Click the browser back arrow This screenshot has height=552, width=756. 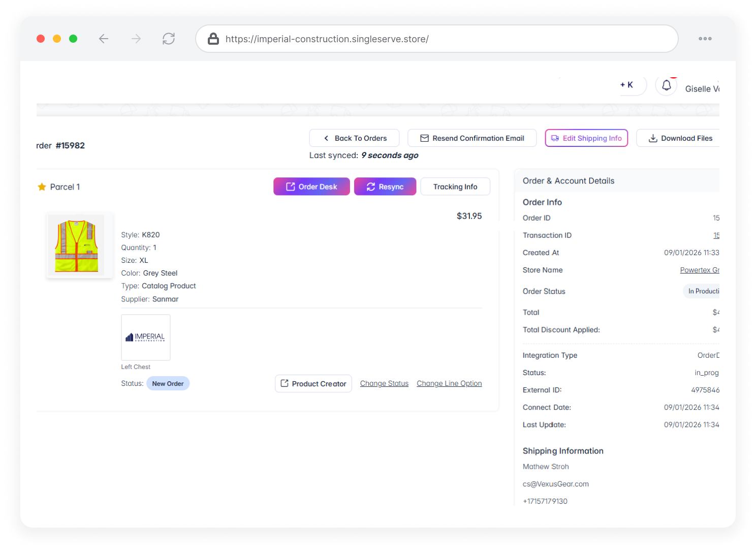pos(104,39)
